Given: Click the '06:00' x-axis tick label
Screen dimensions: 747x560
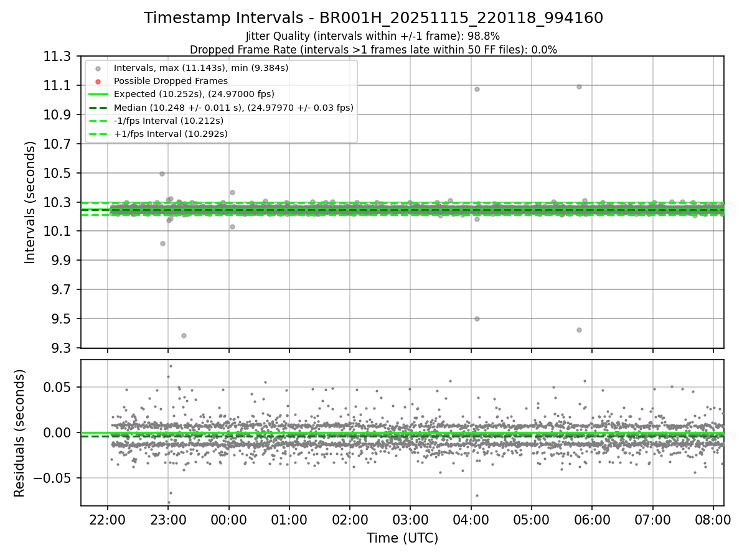Looking at the screenshot, I should point(591,519).
